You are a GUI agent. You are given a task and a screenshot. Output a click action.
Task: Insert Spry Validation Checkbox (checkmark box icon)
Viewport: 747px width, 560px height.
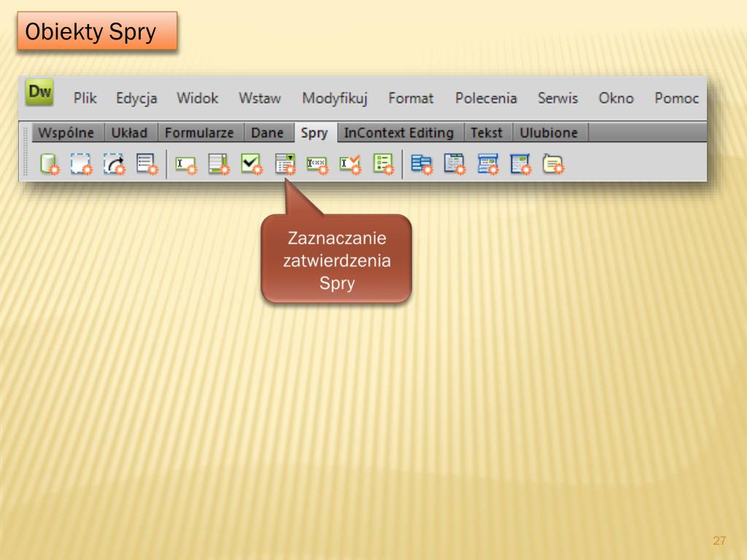click(x=252, y=164)
